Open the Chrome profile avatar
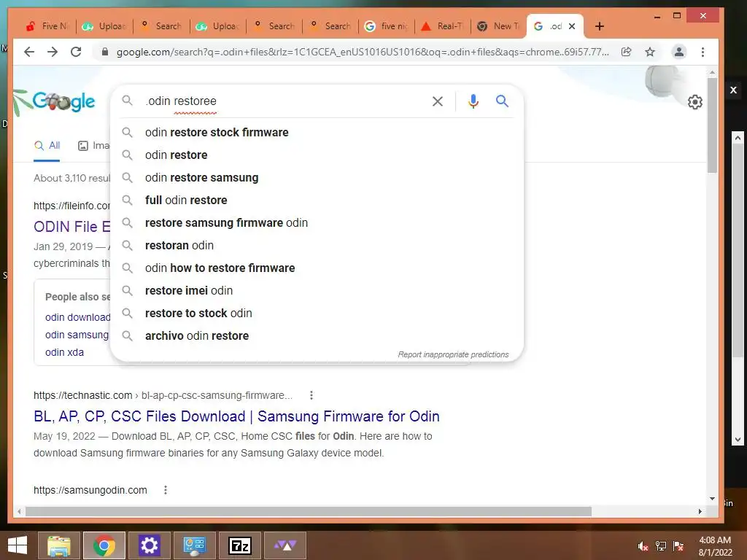Image resolution: width=747 pixels, height=560 pixels. tap(679, 52)
